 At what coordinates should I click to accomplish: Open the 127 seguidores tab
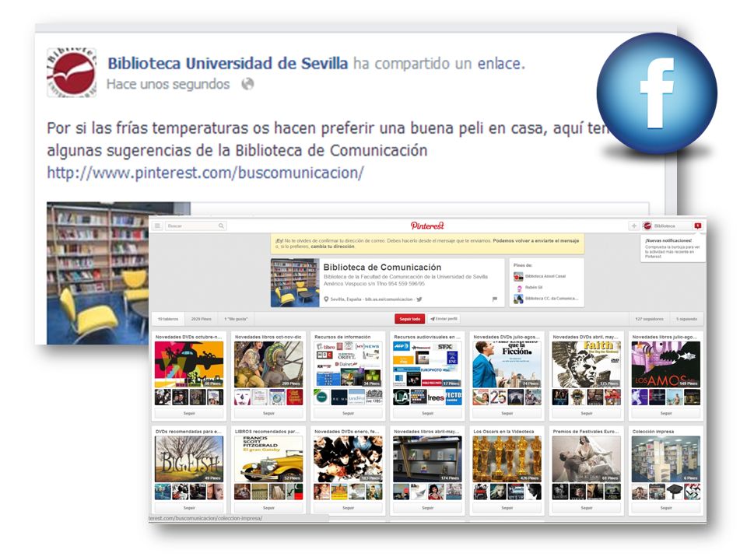tap(649, 319)
